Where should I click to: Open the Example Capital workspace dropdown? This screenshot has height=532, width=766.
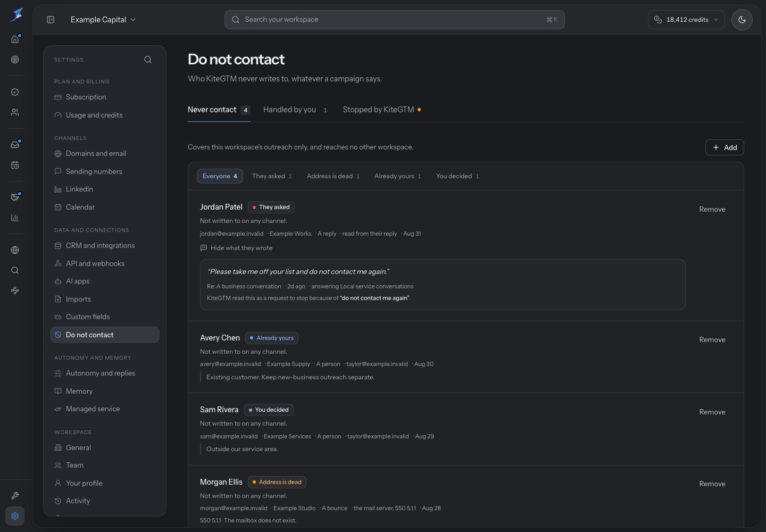(103, 20)
